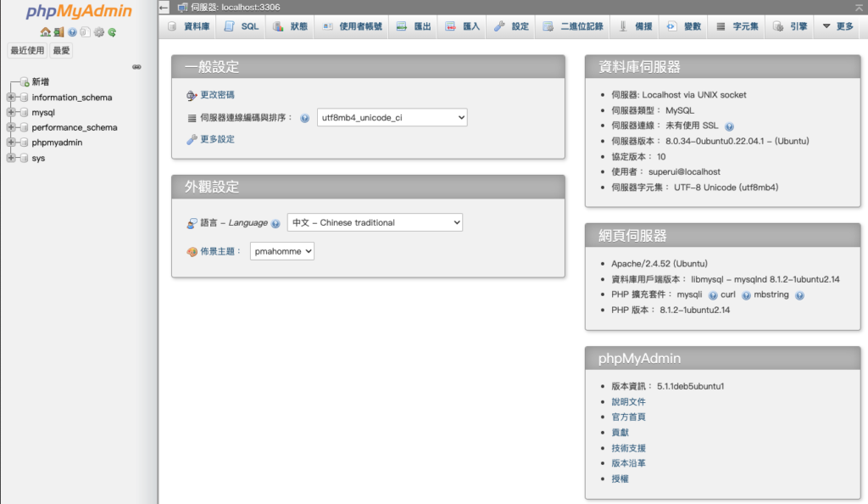The image size is (868, 504).
Task: Click the Home icon in the sidebar
Action: [x=46, y=32]
